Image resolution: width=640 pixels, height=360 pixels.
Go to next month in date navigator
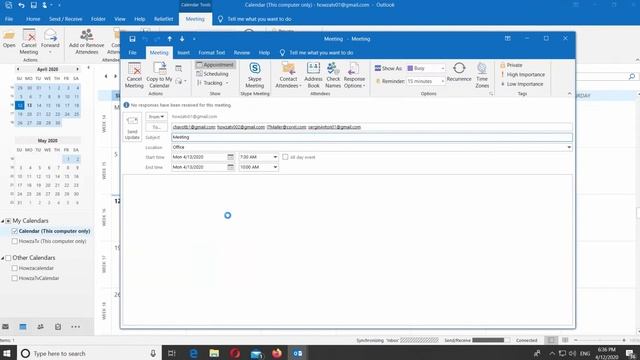tap(77, 69)
